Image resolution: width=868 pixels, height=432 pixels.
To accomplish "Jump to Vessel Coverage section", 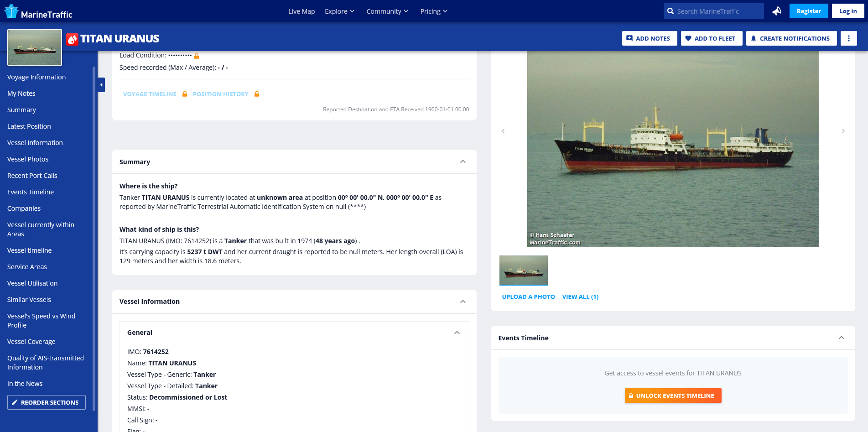I will coord(31,342).
